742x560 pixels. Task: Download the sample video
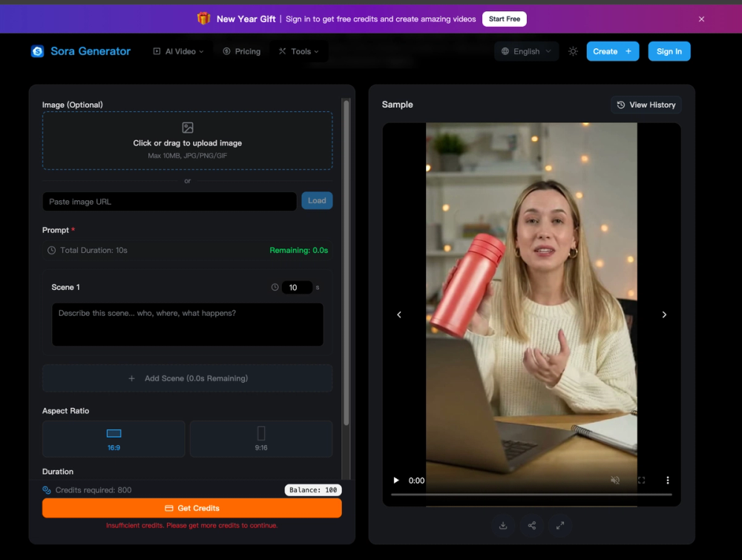[503, 525]
